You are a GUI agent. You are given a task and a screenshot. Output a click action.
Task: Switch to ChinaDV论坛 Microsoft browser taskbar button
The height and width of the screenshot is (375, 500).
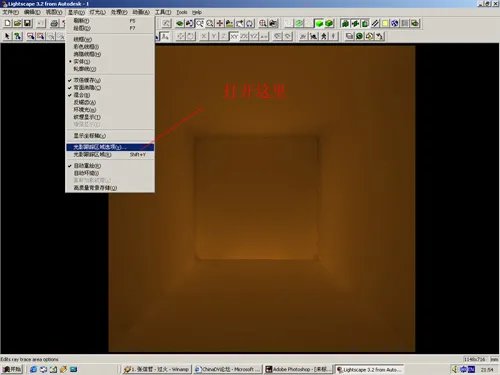(x=228, y=369)
